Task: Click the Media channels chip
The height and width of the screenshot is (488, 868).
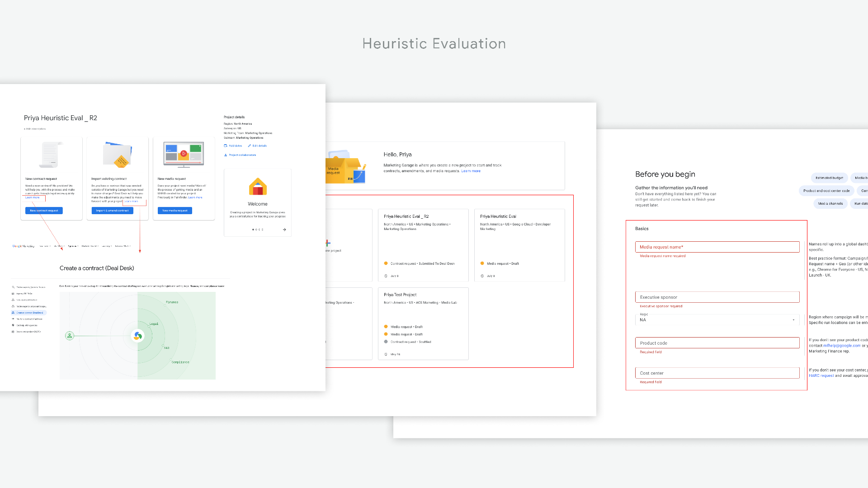Action: 830,203
